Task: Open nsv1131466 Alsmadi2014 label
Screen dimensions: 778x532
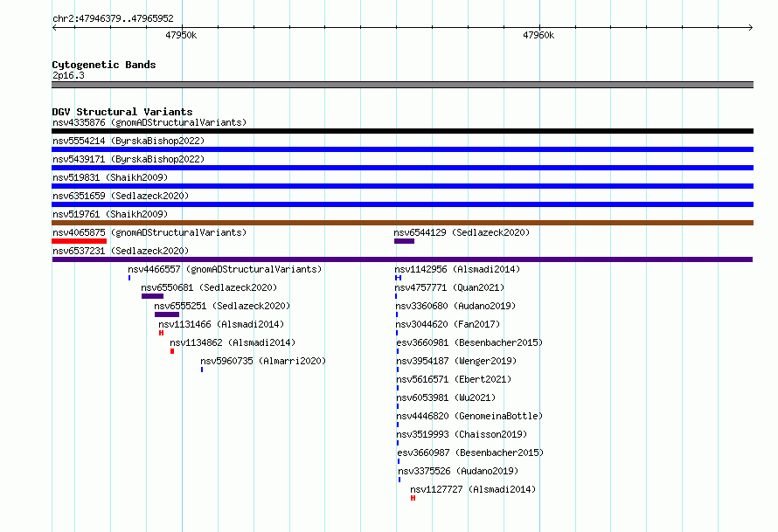Action: point(221,324)
